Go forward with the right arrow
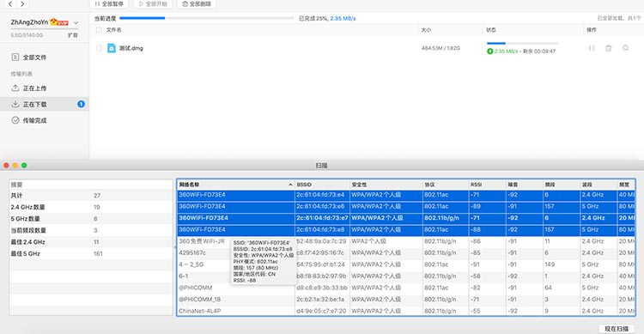This screenshot has width=644, height=334. click(22, 3)
